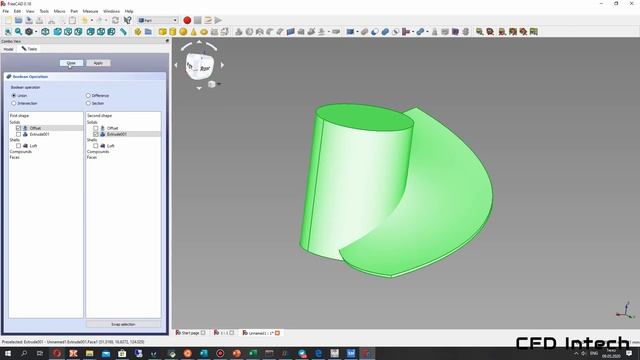The height and width of the screenshot is (360, 640).
Task: Click the Apply button
Action: point(98,63)
